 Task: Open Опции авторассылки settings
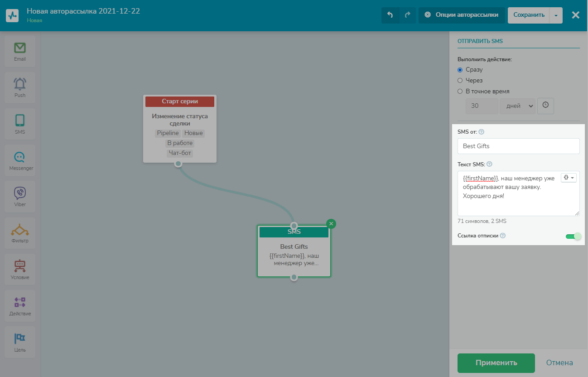(462, 15)
